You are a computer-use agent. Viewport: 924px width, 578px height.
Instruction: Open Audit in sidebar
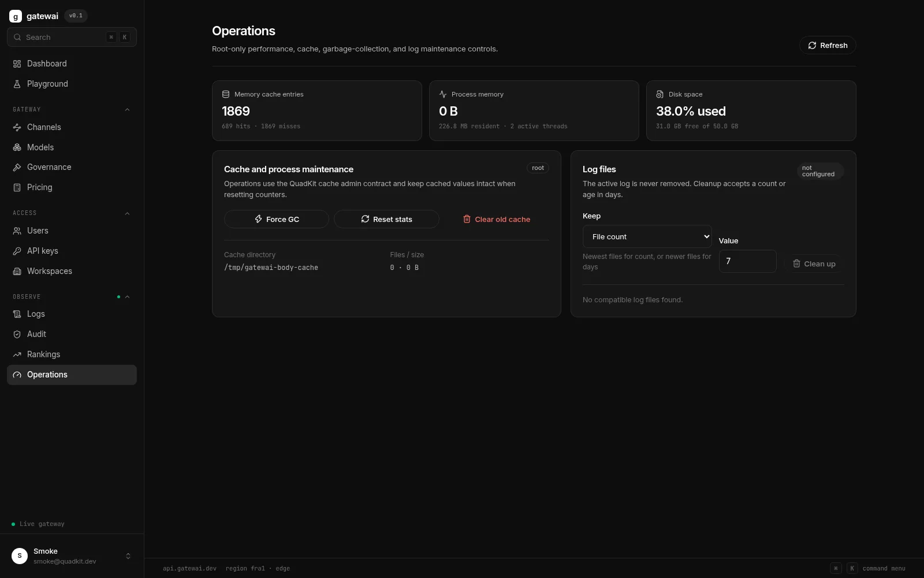(72, 334)
